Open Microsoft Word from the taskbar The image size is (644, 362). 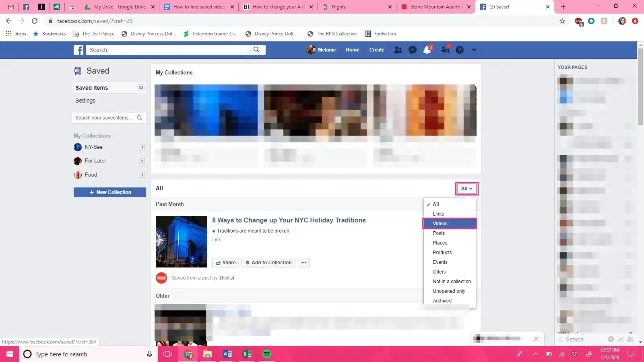[x=227, y=354]
